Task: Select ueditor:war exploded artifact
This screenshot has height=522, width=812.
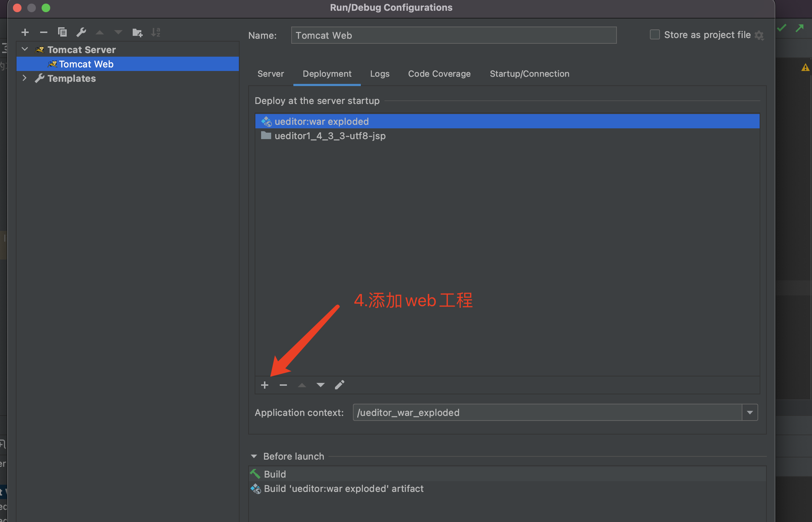Action: pyautogui.click(x=507, y=121)
